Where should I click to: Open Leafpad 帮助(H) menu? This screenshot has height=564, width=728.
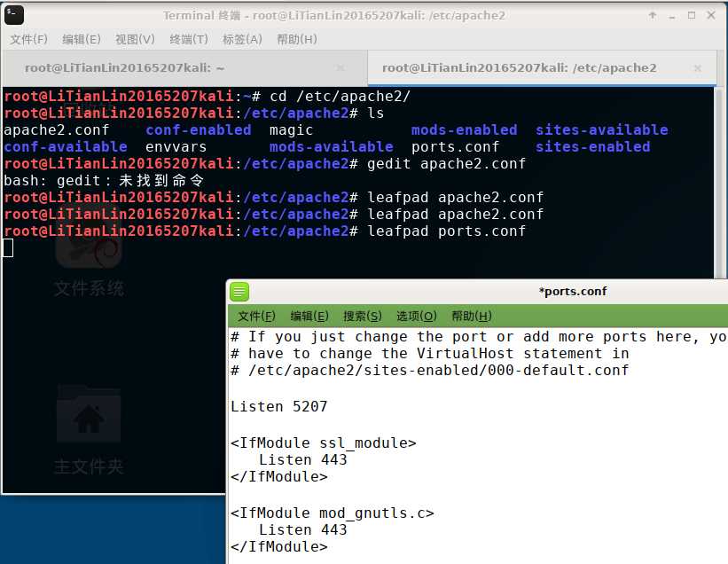tap(471, 316)
